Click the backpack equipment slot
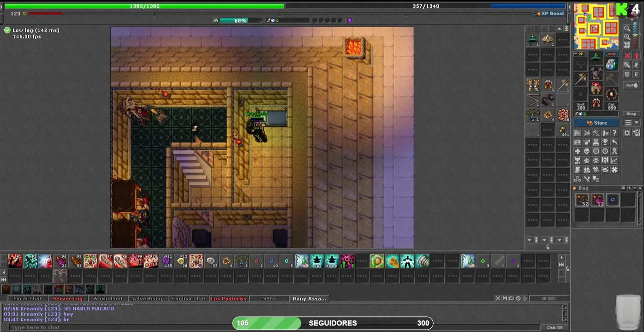Image resolution: width=644 pixels, height=332 pixels. click(x=612, y=63)
